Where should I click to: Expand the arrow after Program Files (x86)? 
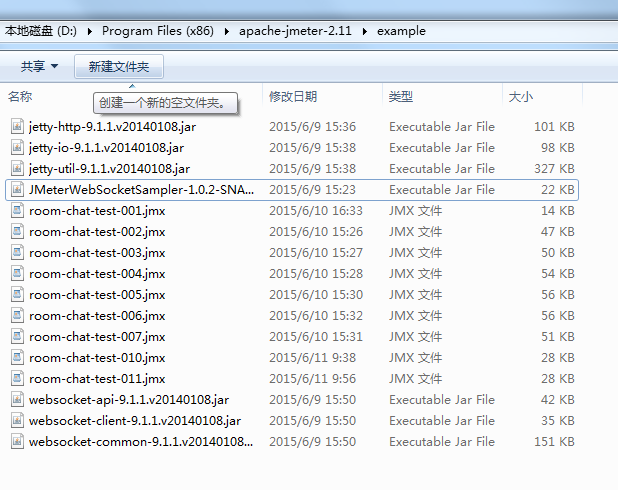[227, 31]
